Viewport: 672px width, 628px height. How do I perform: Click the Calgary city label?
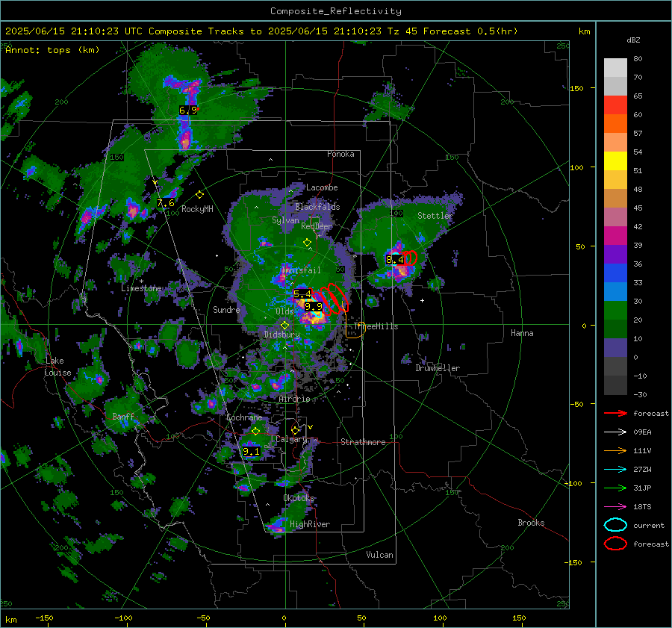point(291,439)
